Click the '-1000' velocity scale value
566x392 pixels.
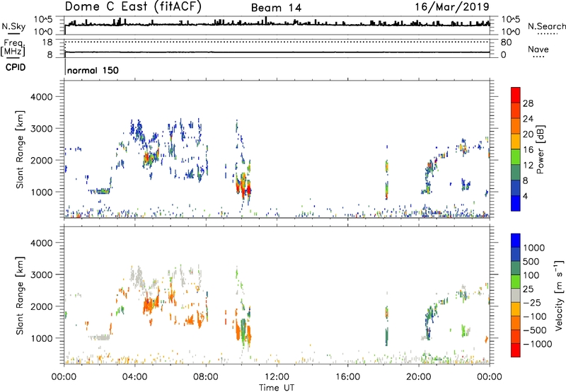pyautogui.click(x=538, y=344)
